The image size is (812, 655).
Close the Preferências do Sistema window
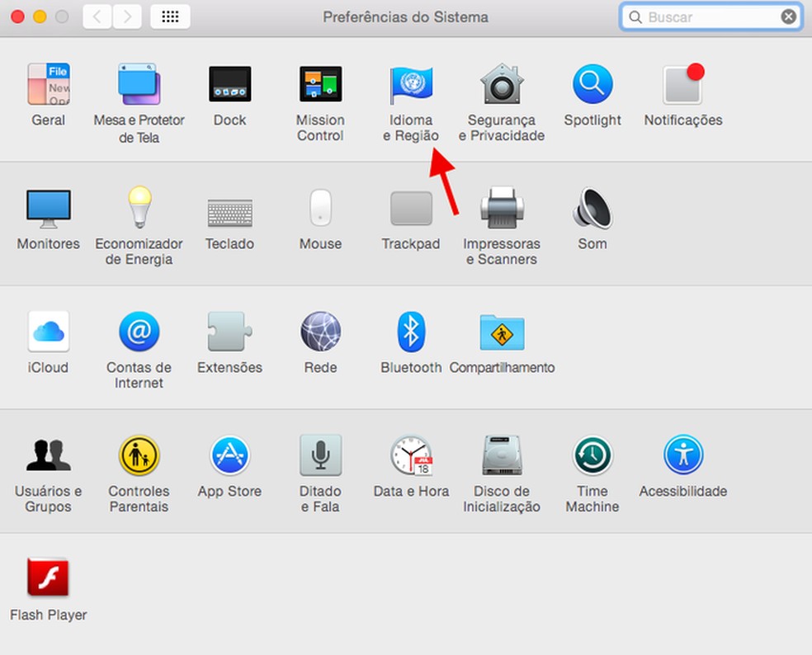pos(17,17)
